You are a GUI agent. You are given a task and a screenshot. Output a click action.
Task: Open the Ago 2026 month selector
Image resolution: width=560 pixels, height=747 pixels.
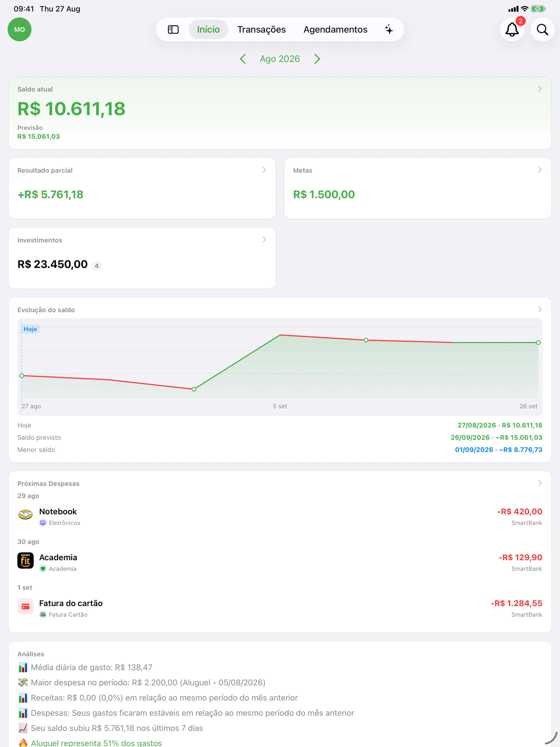(280, 59)
